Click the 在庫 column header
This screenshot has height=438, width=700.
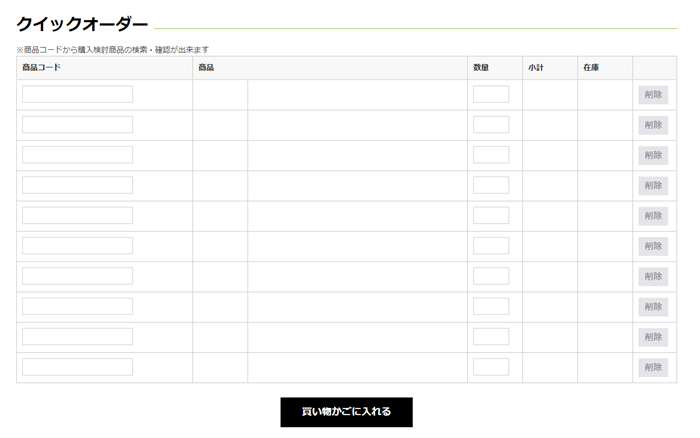591,68
